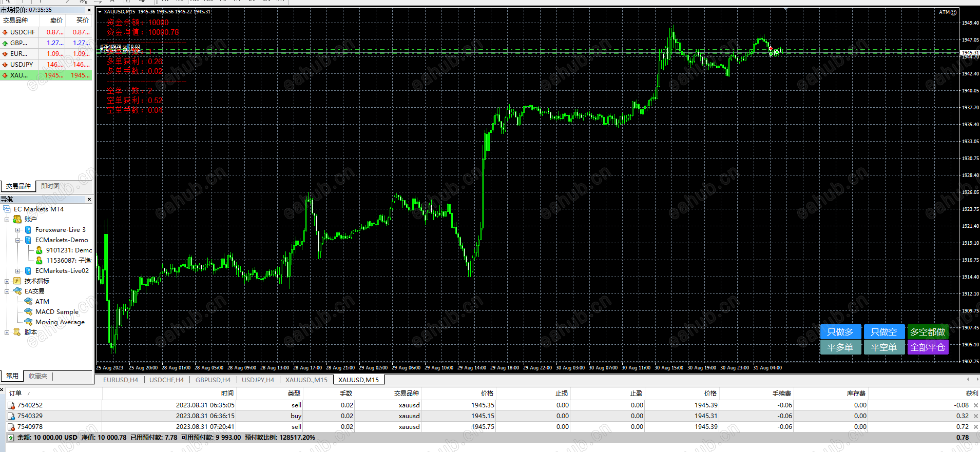Click the 预付款比例: 128517.20% margin level text
The image size is (980, 452).
(x=280, y=438)
